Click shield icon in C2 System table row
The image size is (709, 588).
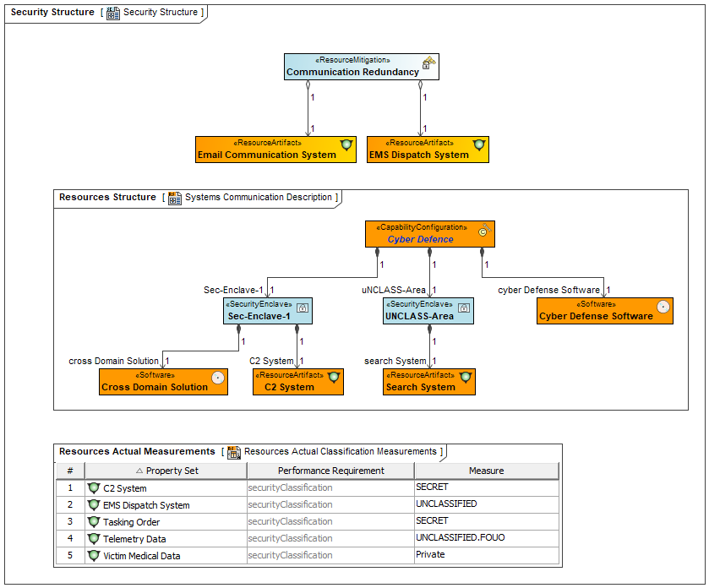click(94, 488)
